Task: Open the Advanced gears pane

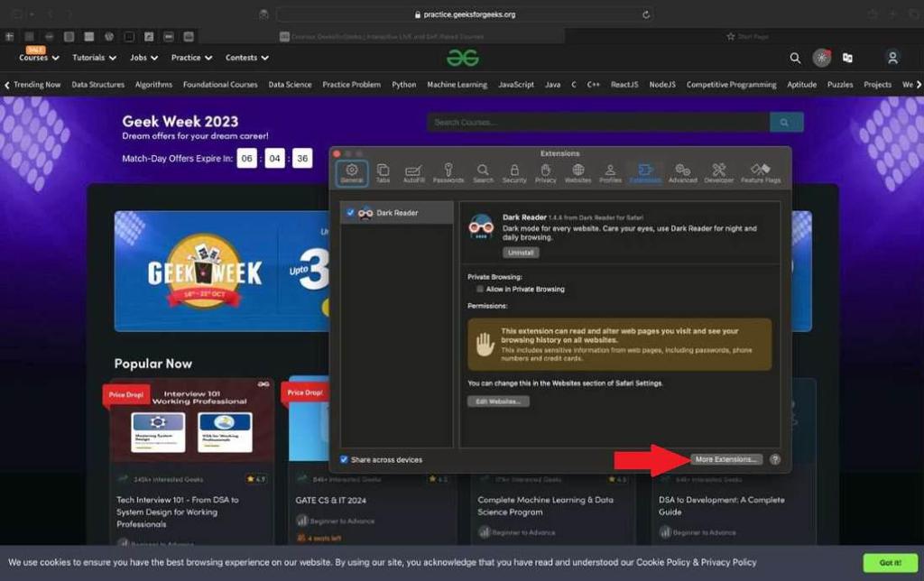Action: pos(682,174)
